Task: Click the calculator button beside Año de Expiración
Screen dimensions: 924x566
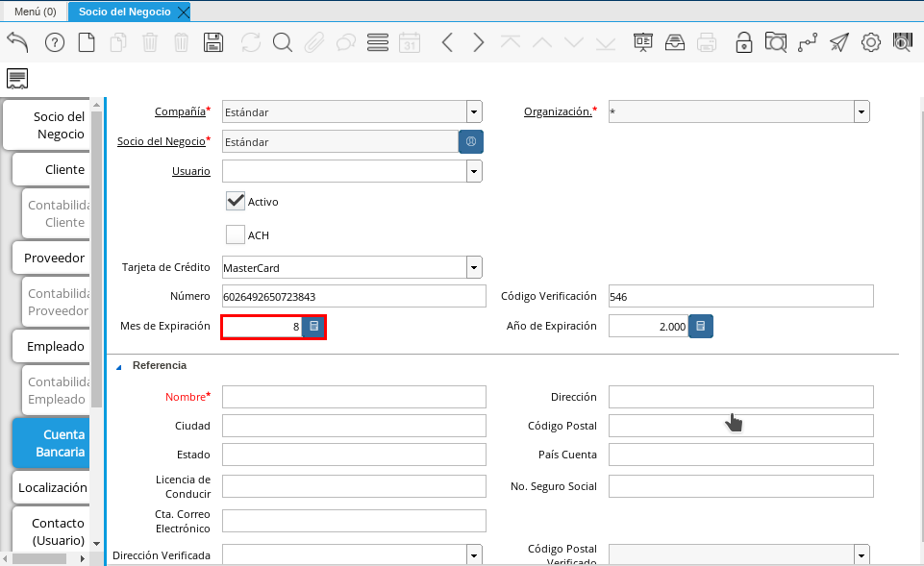Action: pos(701,327)
